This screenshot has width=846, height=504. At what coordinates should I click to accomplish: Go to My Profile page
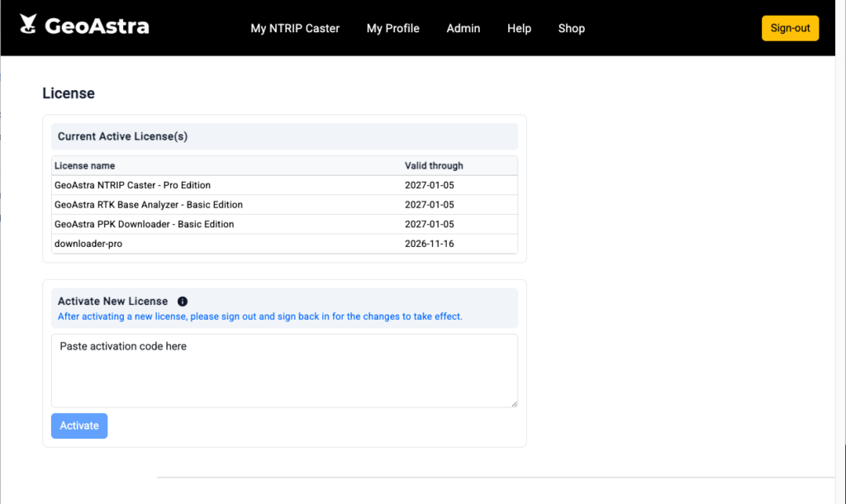392,28
